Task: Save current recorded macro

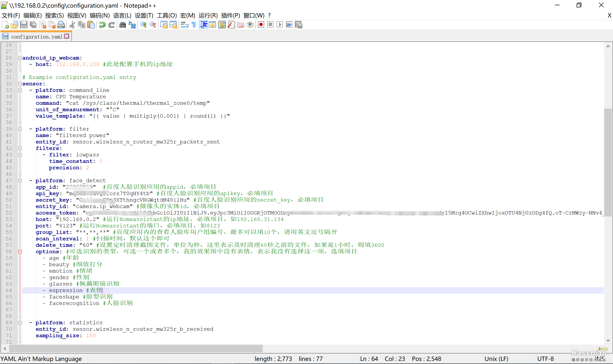Action: click(299, 25)
